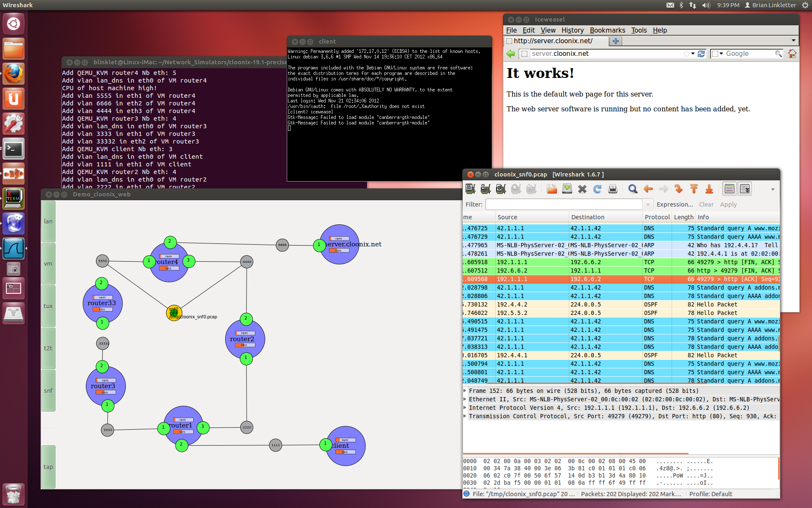Image resolution: width=812 pixels, height=508 pixels.
Task: Open a capture file in Wireshark
Action: tap(551, 189)
